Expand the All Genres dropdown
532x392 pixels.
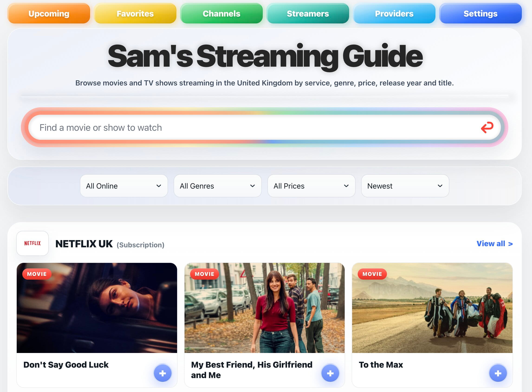(217, 186)
